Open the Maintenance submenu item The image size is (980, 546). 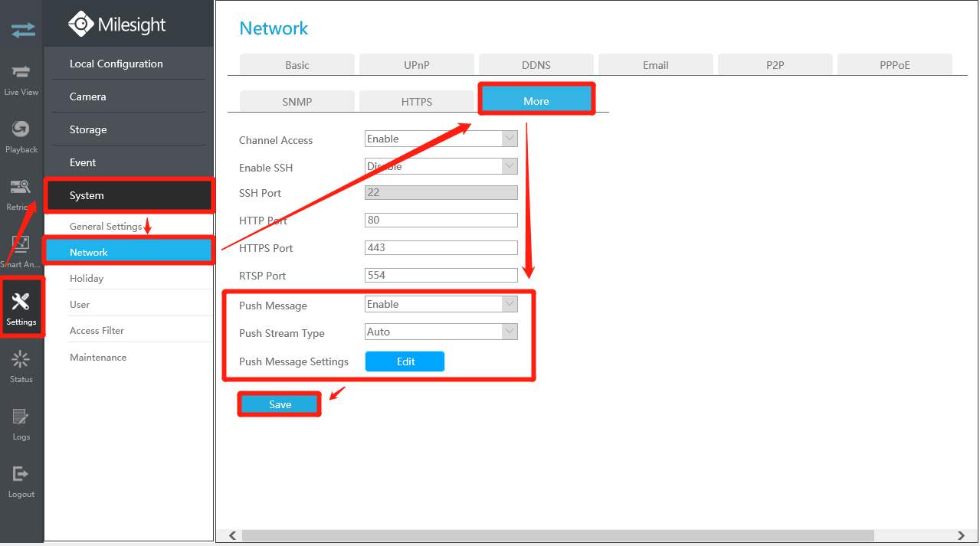(129, 357)
